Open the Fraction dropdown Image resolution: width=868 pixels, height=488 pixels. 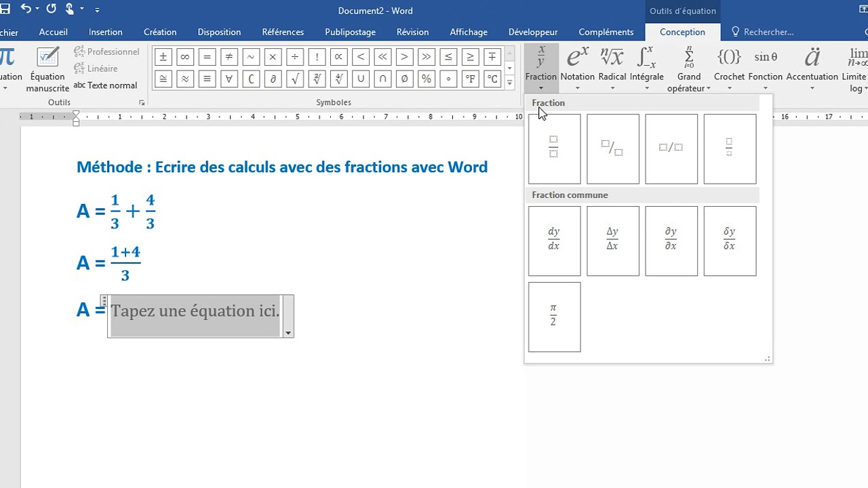(540, 68)
